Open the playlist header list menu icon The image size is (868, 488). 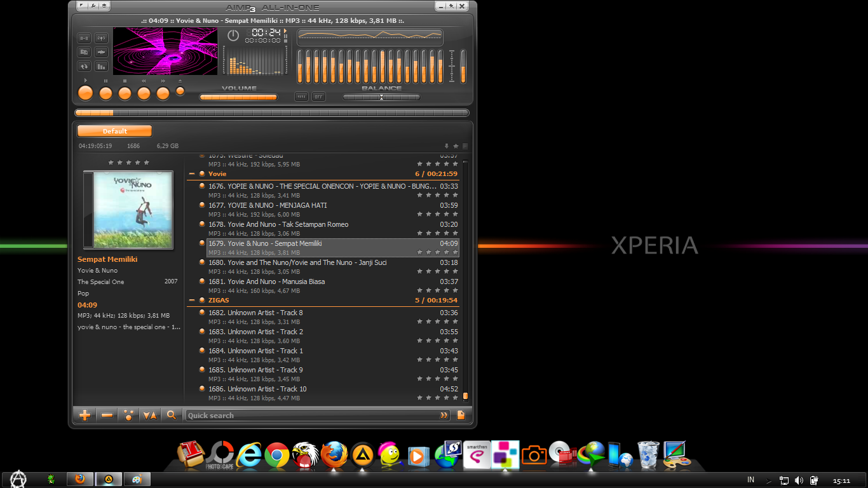click(x=465, y=146)
